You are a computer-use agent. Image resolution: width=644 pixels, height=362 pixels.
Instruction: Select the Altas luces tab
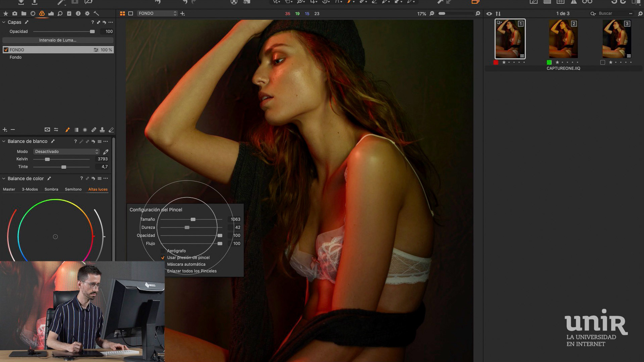[98, 190]
